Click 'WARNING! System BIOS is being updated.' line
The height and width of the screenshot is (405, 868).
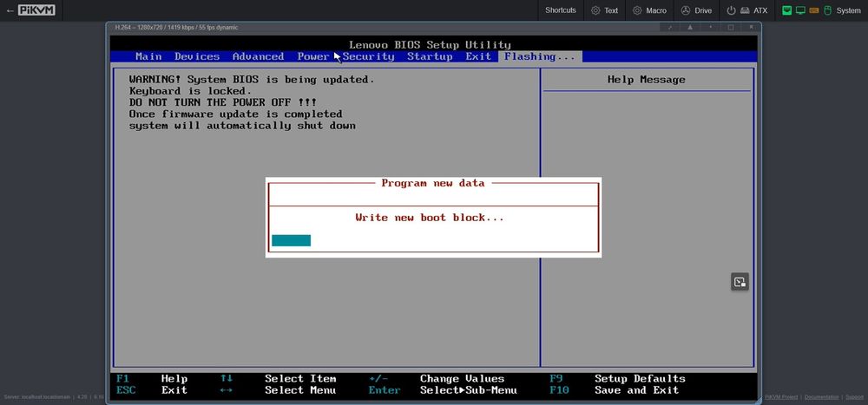click(x=252, y=80)
